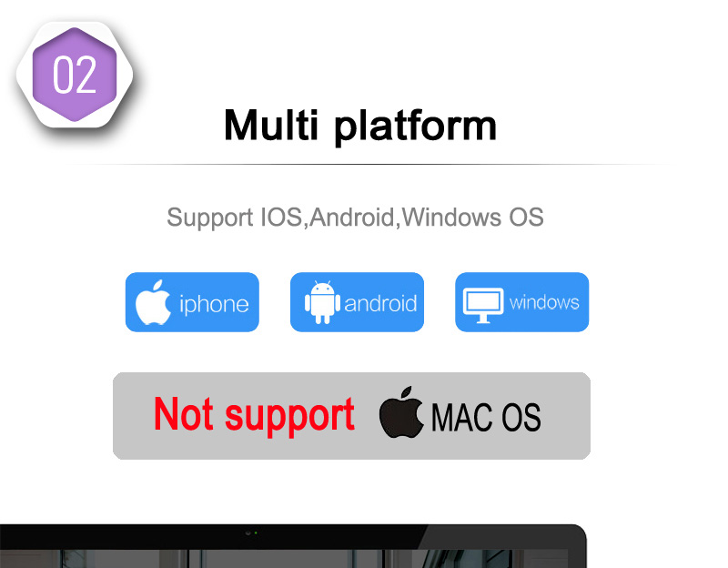This screenshot has width=728, height=568.
Task: Click the monitor icon on windows button
Action: [x=483, y=305]
